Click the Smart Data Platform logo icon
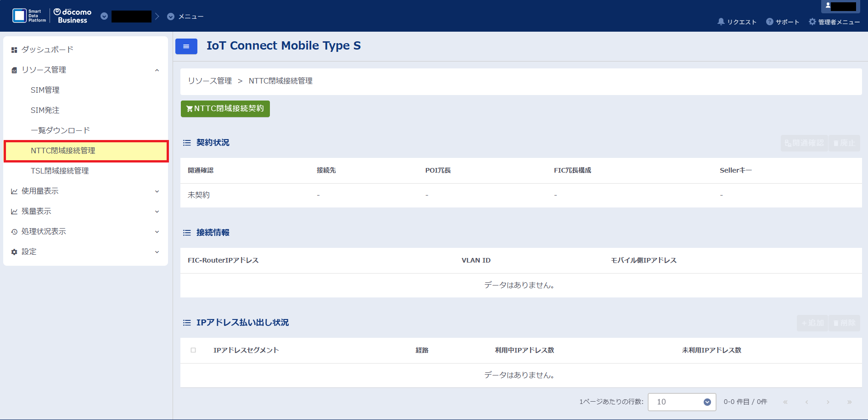This screenshot has height=420, width=868. (19, 16)
